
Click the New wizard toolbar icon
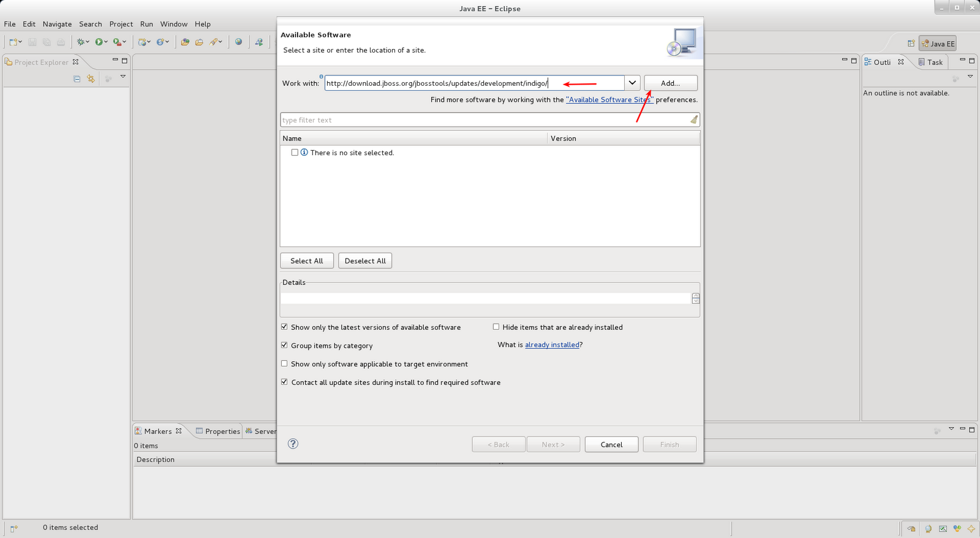pyautogui.click(x=12, y=42)
